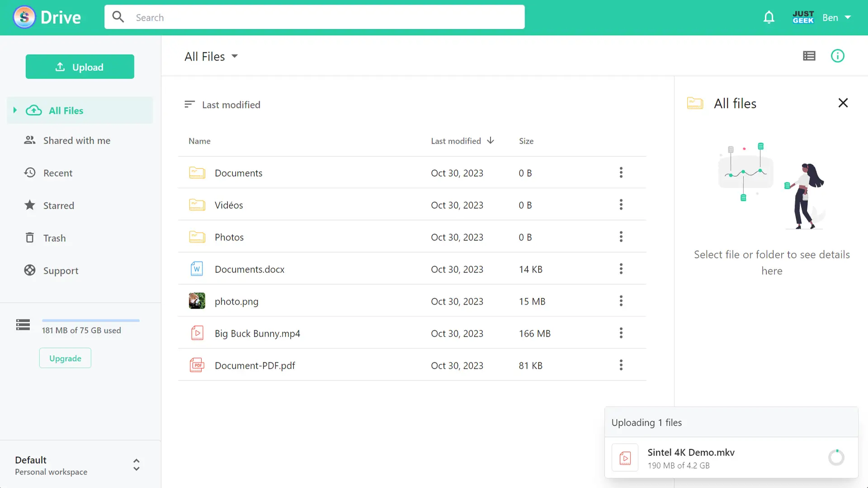This screenshot has width=868, height=488.
Task: Close the All files details panel
Action: (843, 103)
